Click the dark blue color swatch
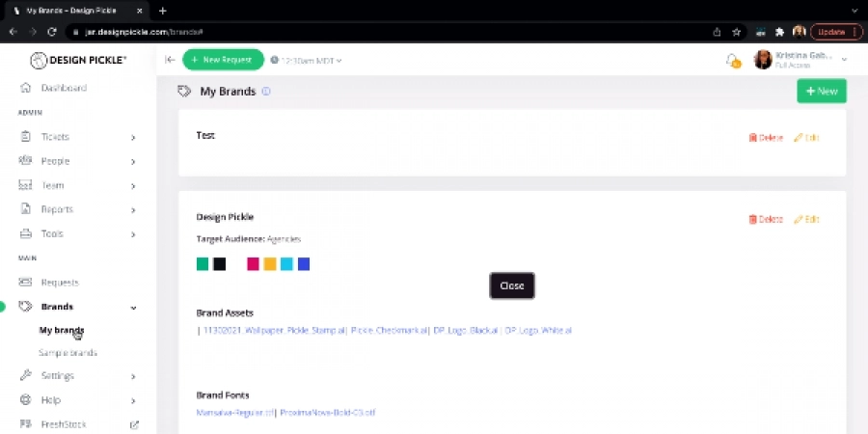 tap(304, 264)
